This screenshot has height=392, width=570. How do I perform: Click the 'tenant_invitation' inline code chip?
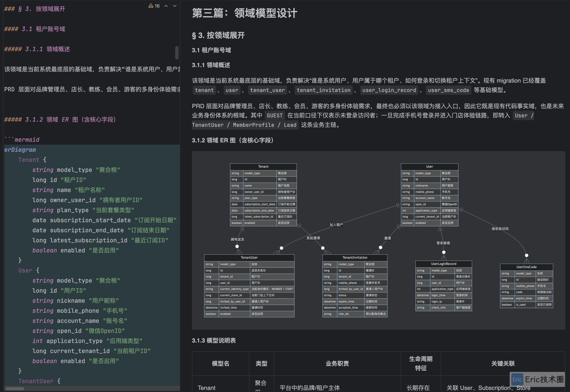[x=324, y=90]
